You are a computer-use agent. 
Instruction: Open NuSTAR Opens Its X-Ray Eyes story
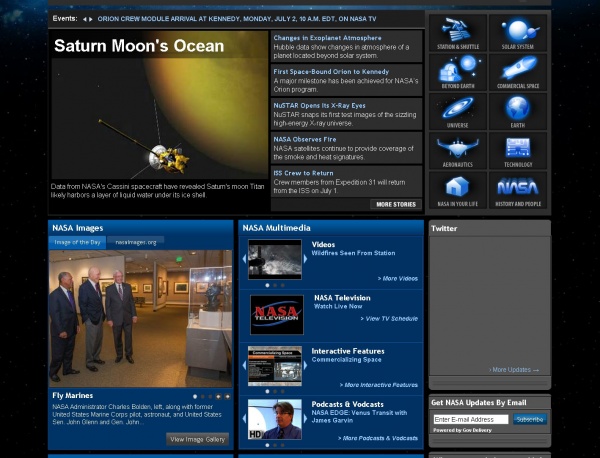pos(319,105)
